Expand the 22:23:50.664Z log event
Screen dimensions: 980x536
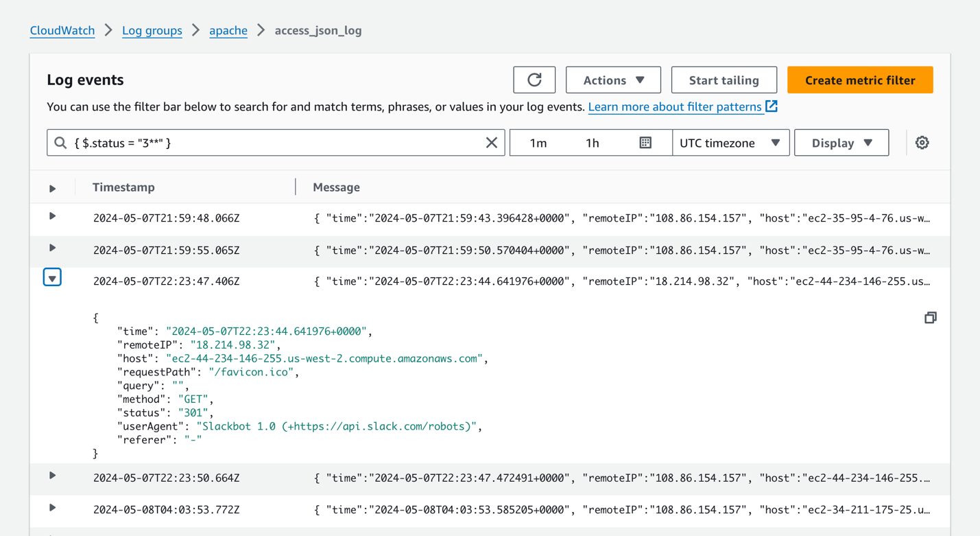52,476
